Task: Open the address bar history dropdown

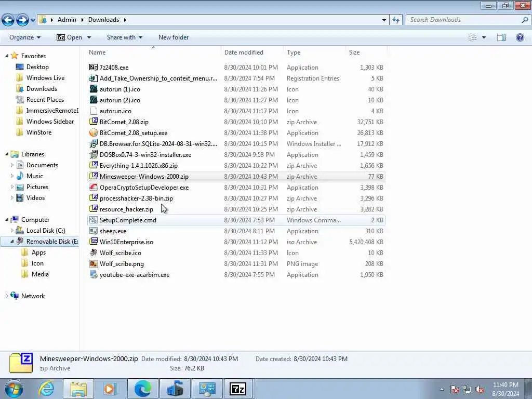Action: point(384,20)
